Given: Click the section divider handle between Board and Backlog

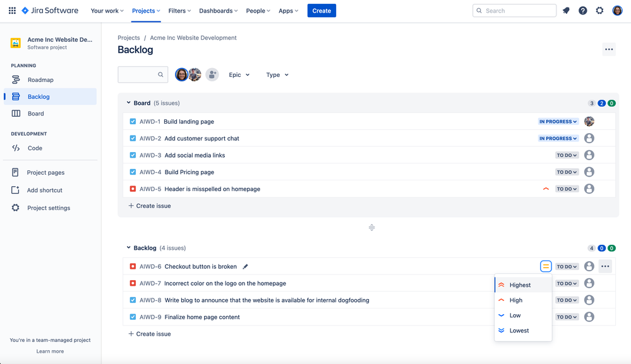Looking at the screenshot, I should pos(372,227).
